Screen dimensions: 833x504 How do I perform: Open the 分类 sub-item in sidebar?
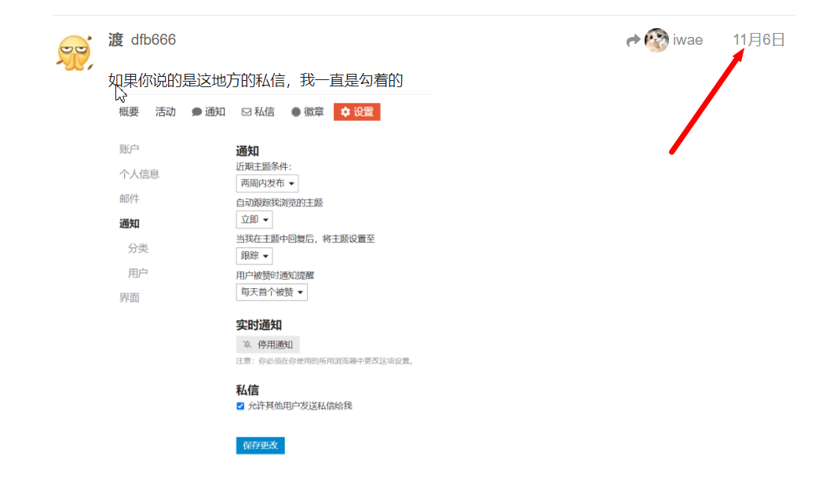pyautogui.click(x=138, y=248)
